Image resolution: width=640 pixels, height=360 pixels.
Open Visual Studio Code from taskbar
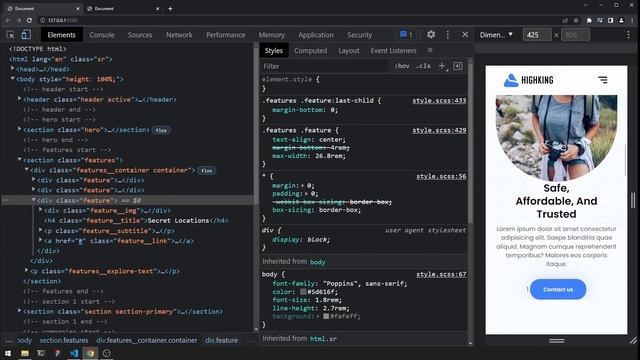tap(74, 353)
